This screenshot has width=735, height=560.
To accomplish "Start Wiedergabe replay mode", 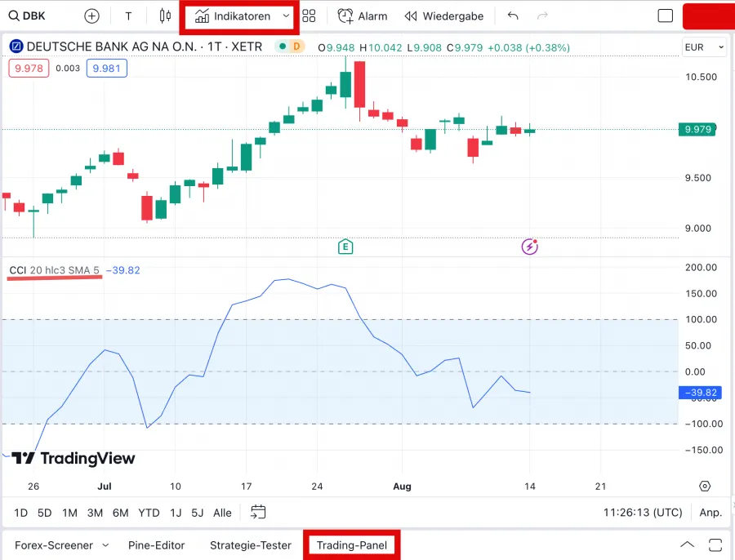I will (444, 16).
